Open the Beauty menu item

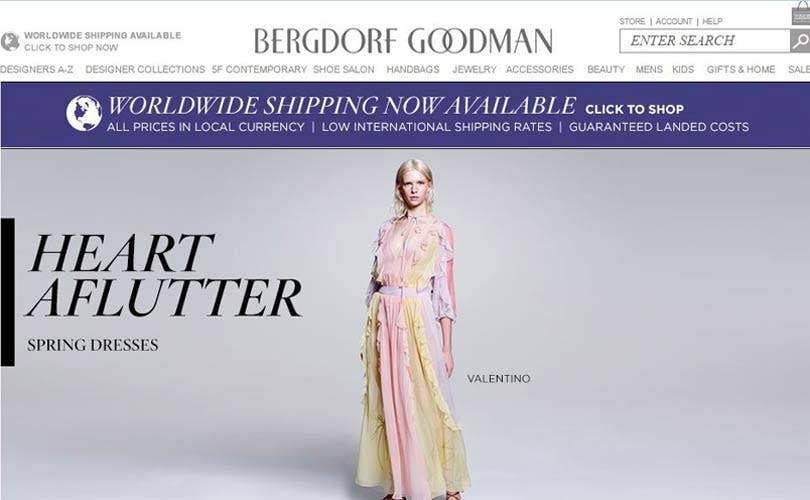606,69
